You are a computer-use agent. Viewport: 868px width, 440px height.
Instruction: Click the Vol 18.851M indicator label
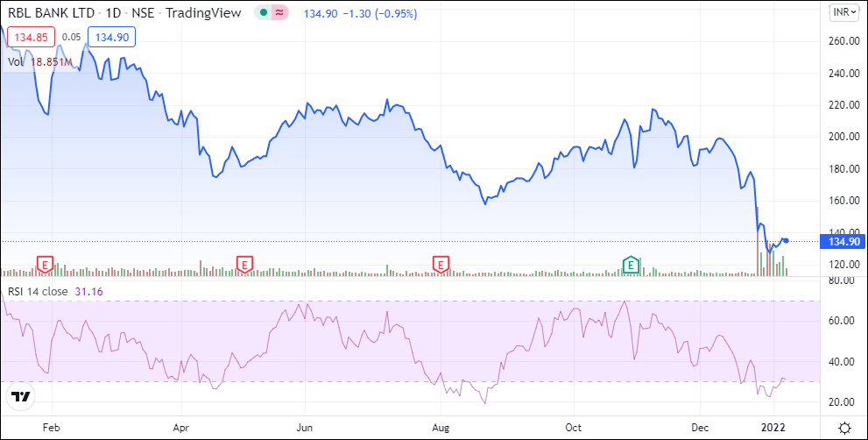40,61
